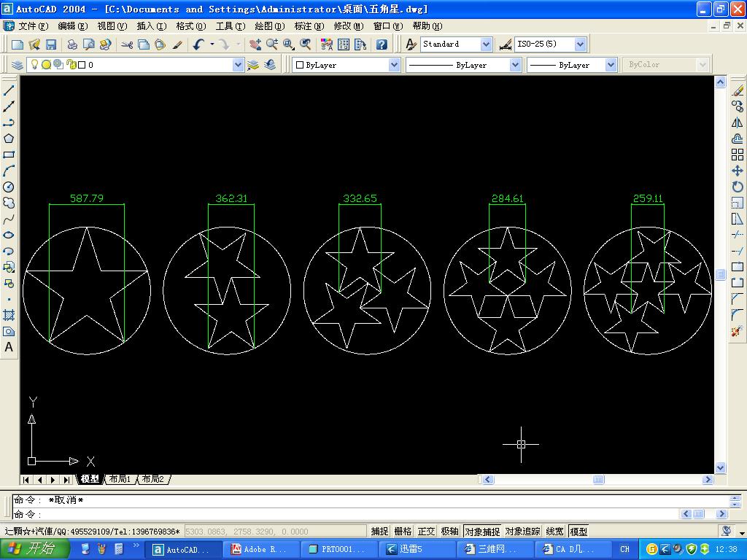This screenshot has width=747, height=560.
Task: Select the Circle draw tool
Action: (9, 187)
